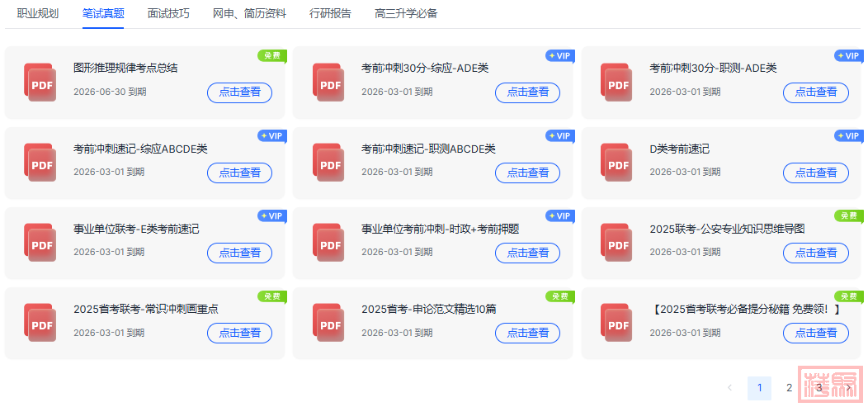
Task: Click PDF icon for 图形推理规律考点总结
Action: coord(40,83)
